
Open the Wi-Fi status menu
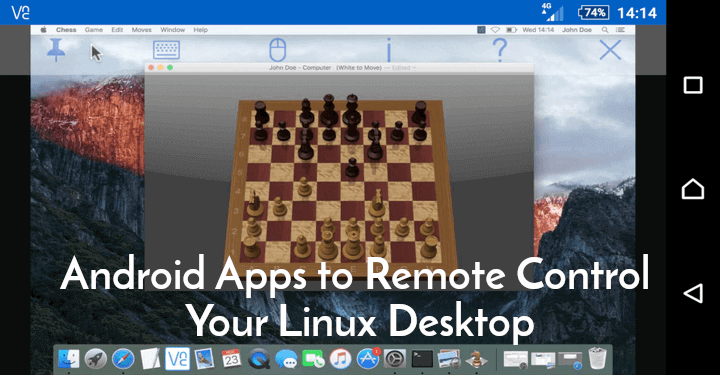pyautogui.click(x=495, y=30)
